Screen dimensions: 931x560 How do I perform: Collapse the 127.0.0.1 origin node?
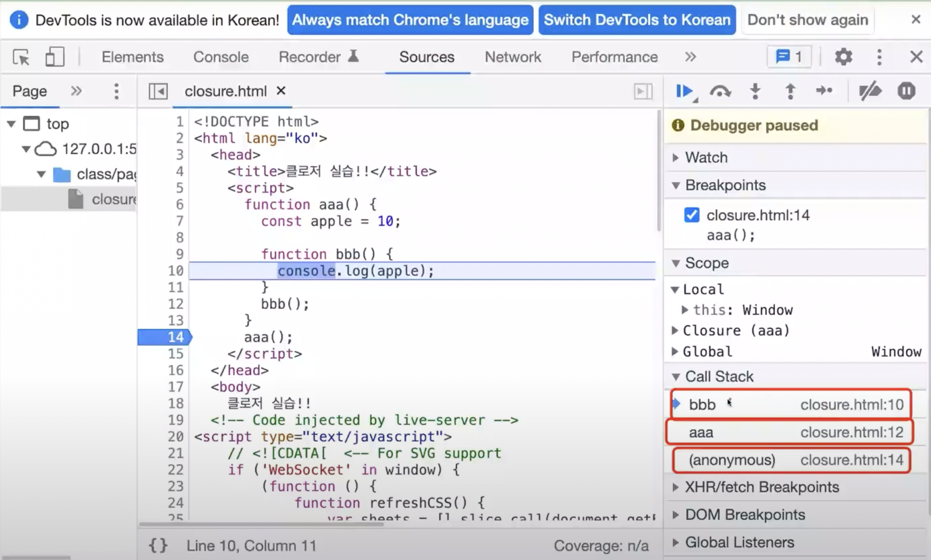pos(26,149)
